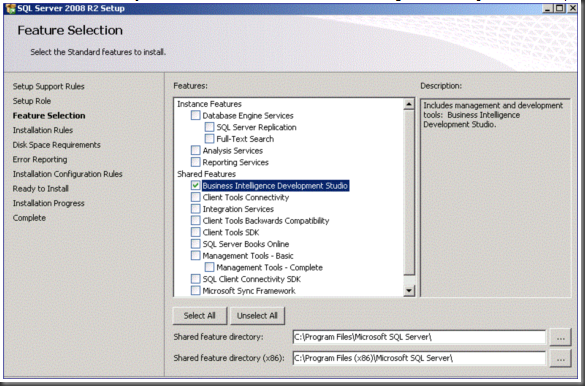
Task: Select the Business Intelligence Development Studio label
Action: tap(275, 185)
